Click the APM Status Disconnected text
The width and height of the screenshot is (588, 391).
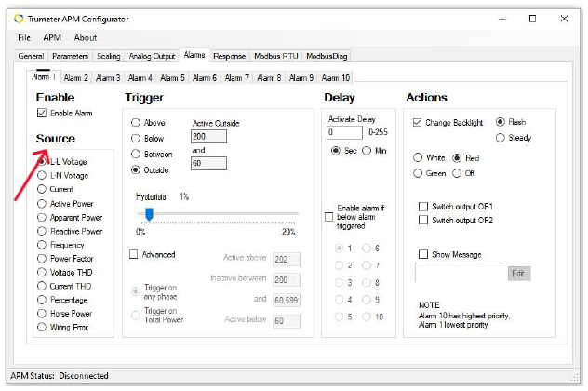[60, 375]
